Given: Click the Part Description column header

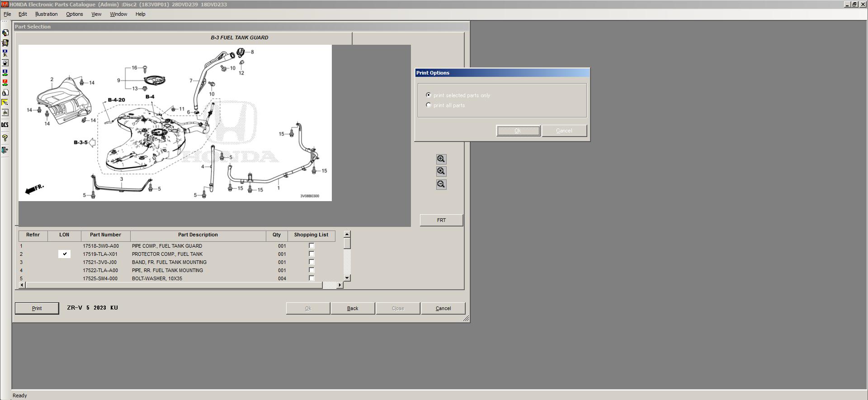Looking at the screenshot, I should pos(198,235).
